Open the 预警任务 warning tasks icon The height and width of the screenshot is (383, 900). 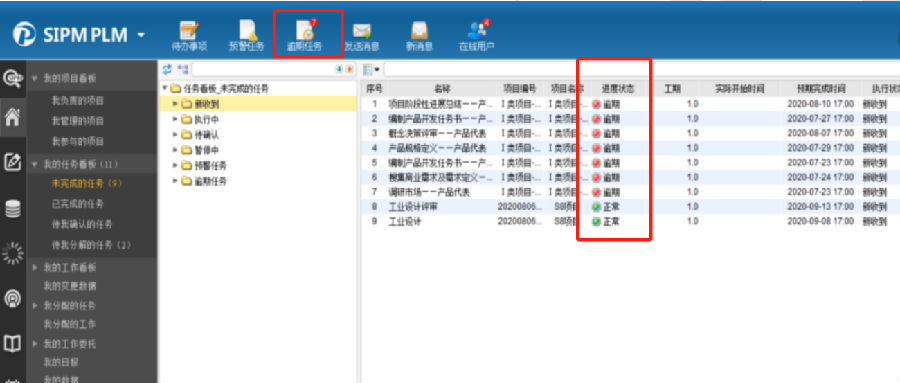tap(247, 36)
